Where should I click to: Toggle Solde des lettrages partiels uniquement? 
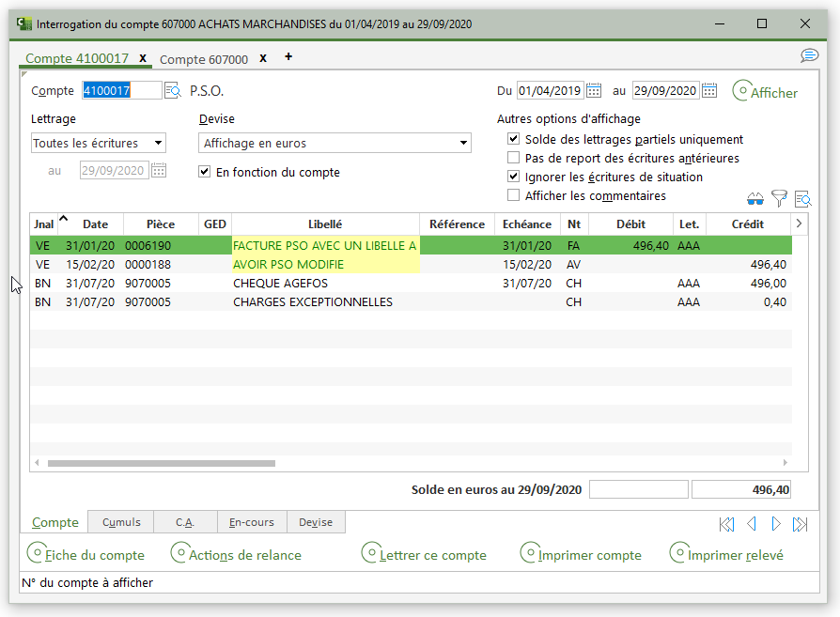[x=513, y=139]
